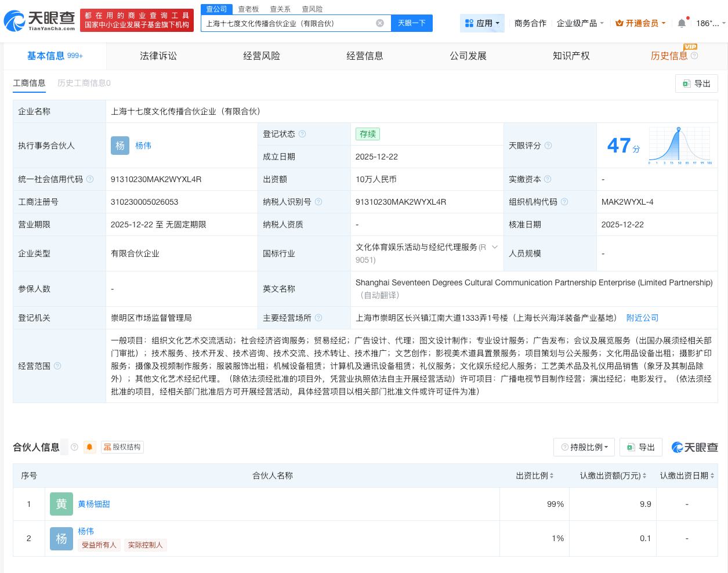Click the 应用 grid icon in top bar
728x573 pixels.
[x=470, y=23]
